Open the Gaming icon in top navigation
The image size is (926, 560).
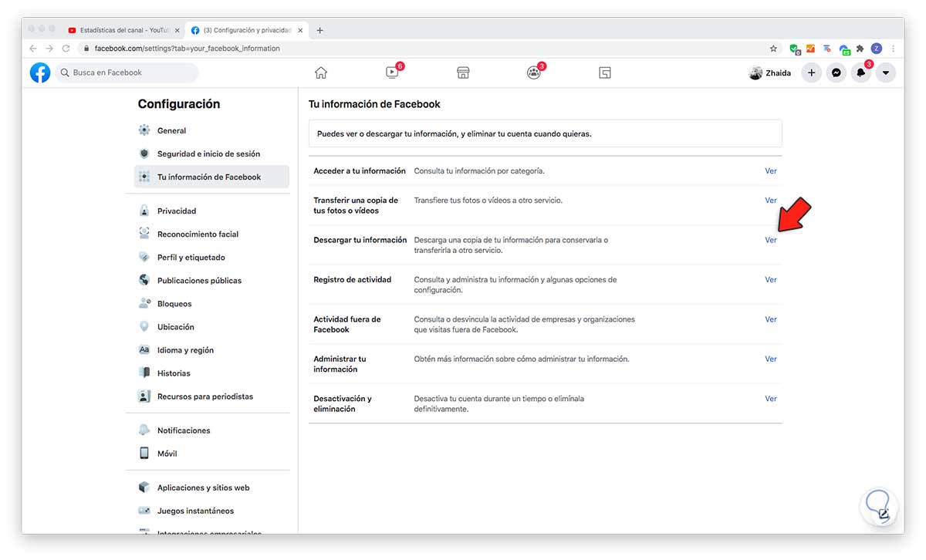pos(605,73)
